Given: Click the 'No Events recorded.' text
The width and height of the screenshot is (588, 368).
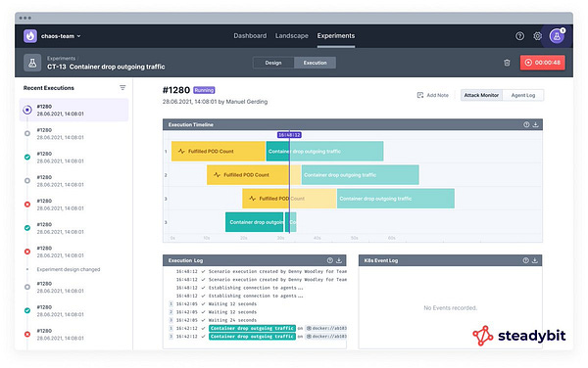Looking at the screenshot, I should click(451, 308).
